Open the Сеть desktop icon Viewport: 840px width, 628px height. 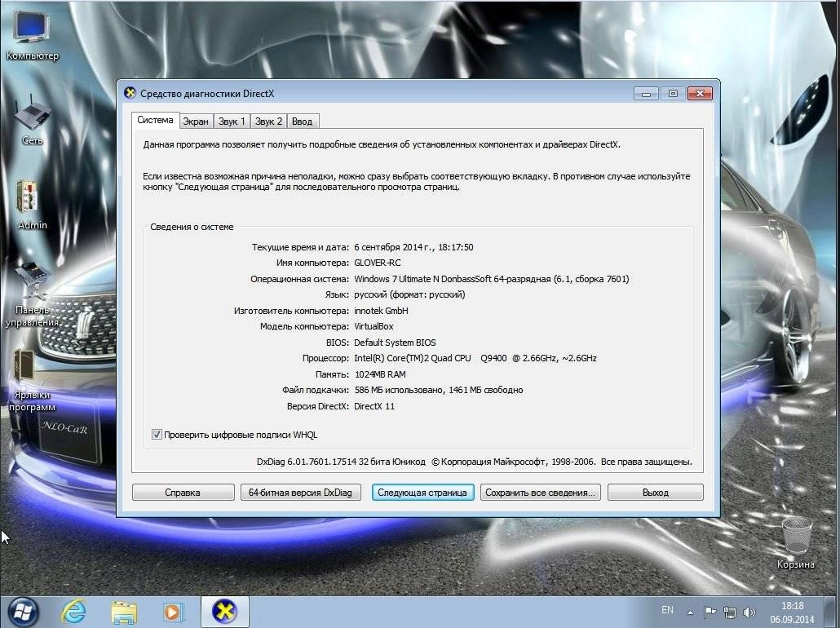pos(32,121)
